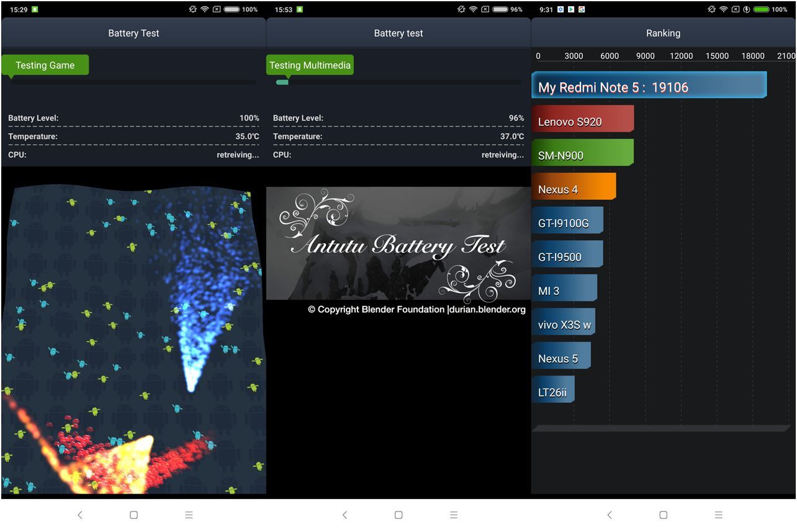This screenshot has height=532, width=797.
Task: Open the recents icon under the Testing Multimedia screen
Action: pos(454,515)
